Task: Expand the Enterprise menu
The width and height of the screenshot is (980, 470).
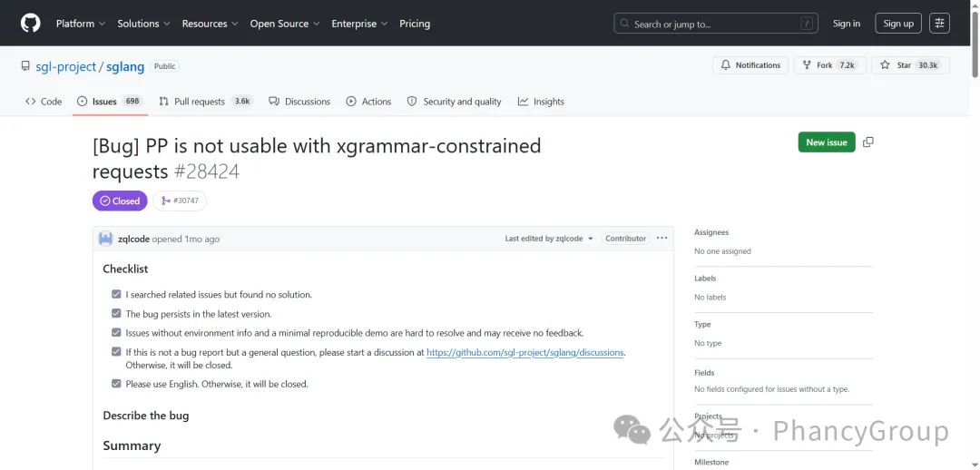Action: pyautogui.click(x=359, y=24)
